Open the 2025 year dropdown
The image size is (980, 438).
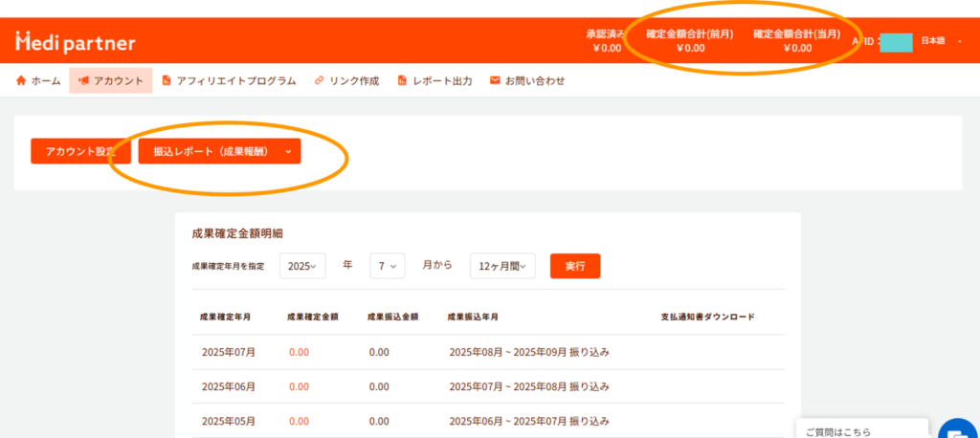click(302, 266)
